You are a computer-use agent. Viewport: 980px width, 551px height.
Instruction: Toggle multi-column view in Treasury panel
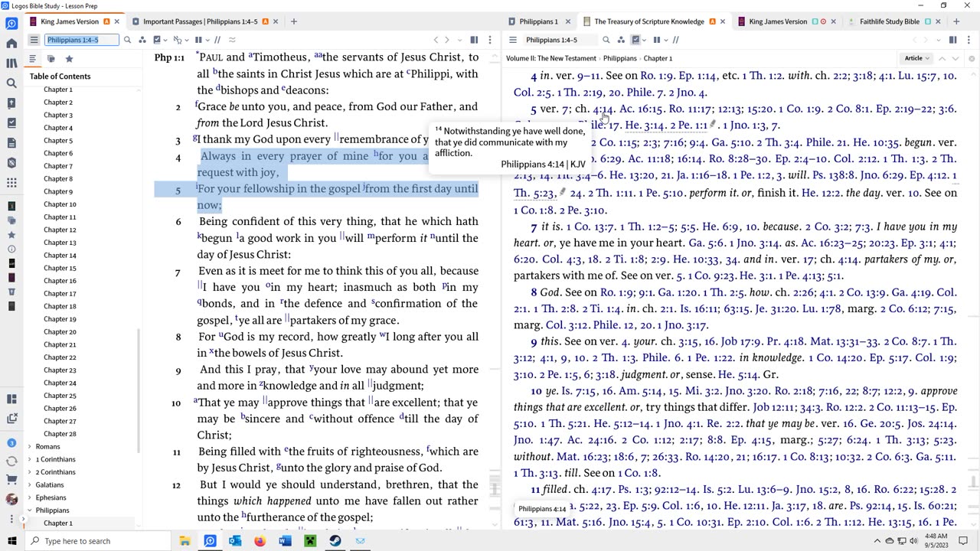coord(953,40)
